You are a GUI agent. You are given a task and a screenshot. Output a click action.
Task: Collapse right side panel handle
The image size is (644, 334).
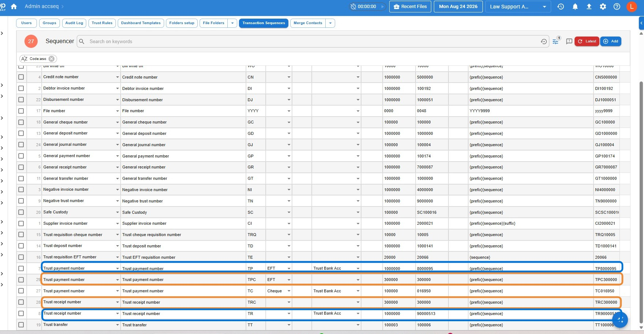tap(641, 23)
